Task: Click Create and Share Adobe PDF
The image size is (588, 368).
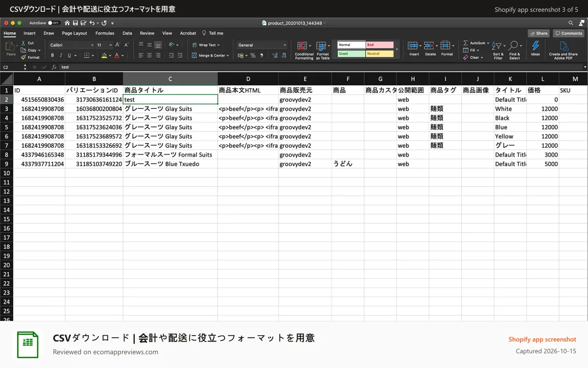Action: 563,50
